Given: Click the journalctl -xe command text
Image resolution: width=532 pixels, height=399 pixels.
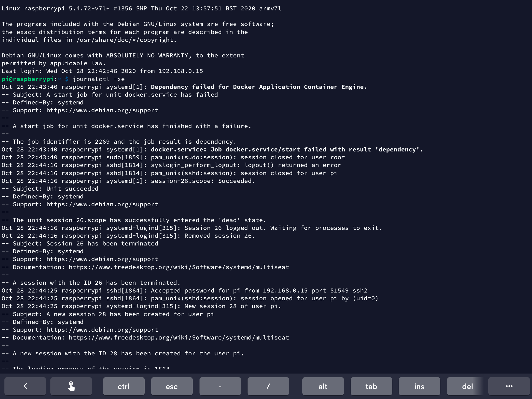Looking at the screenshot, I should pos(98,79).
